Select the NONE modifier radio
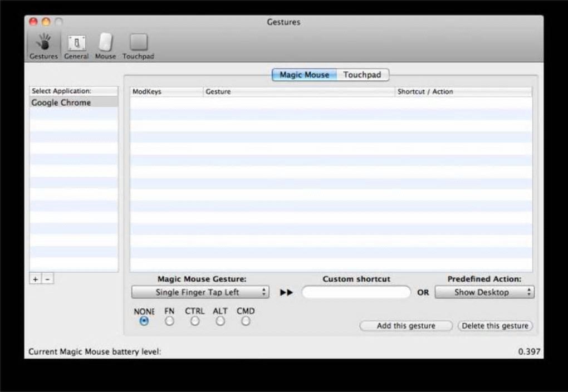This screenshot has width=568, height=392. (144, 321)
